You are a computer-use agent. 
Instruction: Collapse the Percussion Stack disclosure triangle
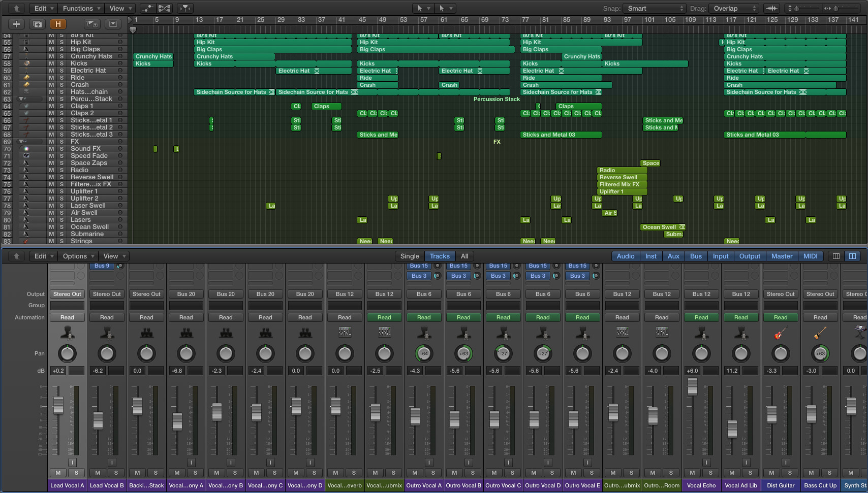point(20,98)
